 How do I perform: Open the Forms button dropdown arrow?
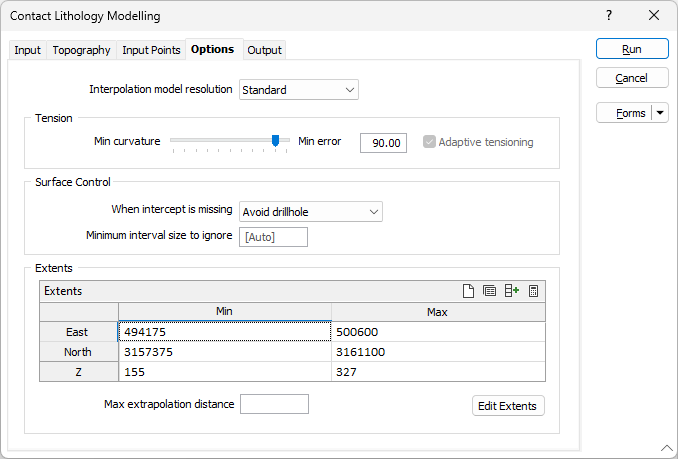click(x=660, y=113)
